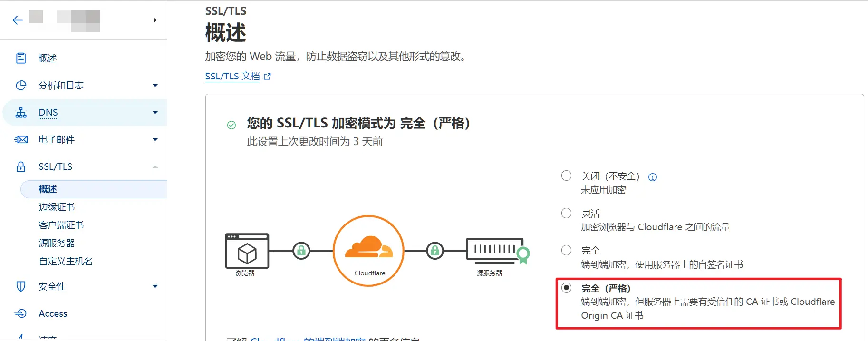
Task: Click the 电子邮件 envelope icon
Action: pos(21,139)
